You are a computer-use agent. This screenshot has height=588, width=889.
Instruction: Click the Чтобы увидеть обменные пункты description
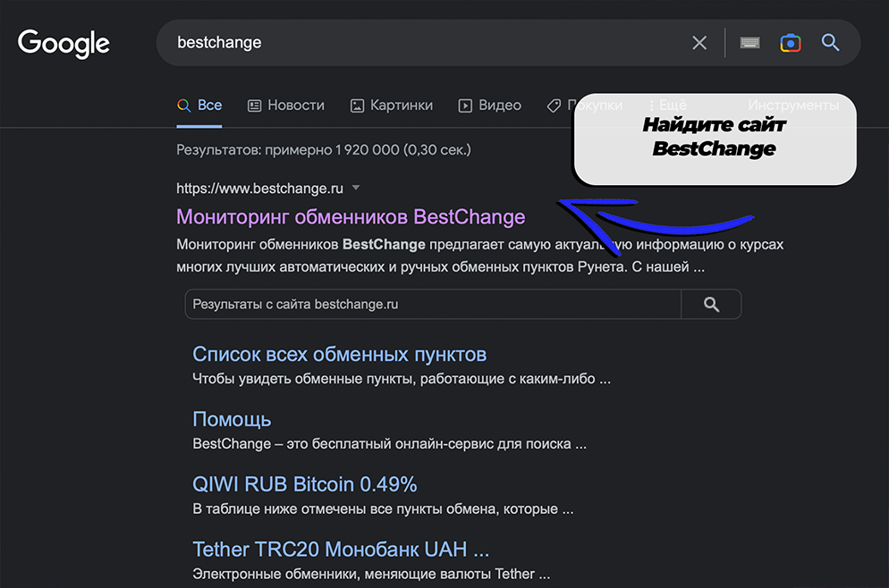[402, 379]
